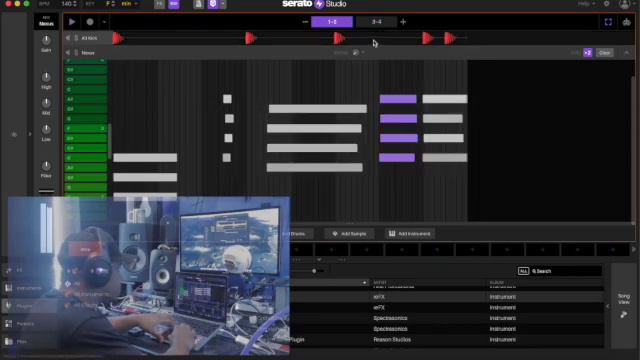640x360 pixels.
Task: Grab the Nexus track drag handle
Action: pyautogui.click(x=76, y=53)
